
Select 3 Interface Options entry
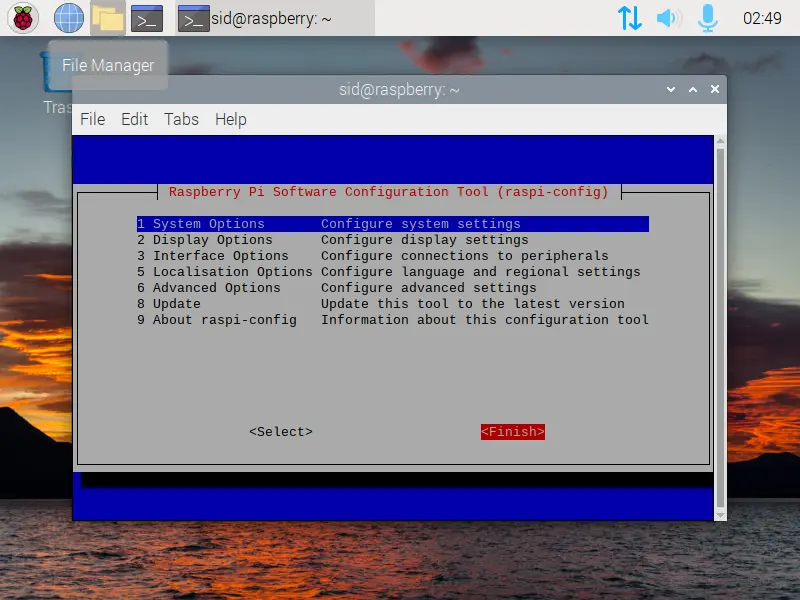pyautogui.click(x=393, y=256)
